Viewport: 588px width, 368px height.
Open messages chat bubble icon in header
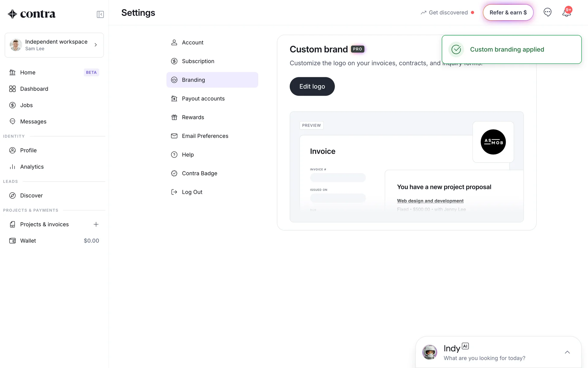547,12
